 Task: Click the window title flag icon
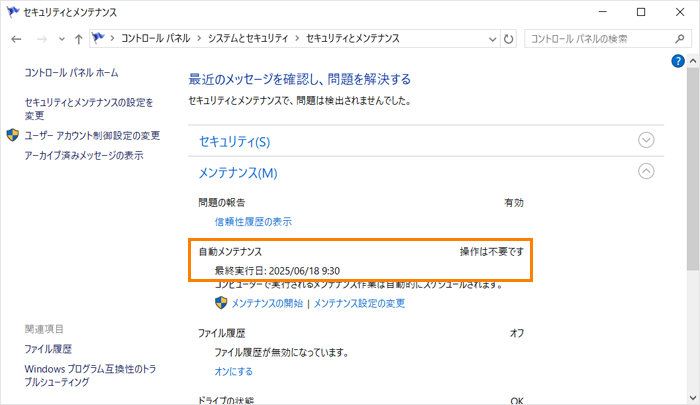pos(13,12)
